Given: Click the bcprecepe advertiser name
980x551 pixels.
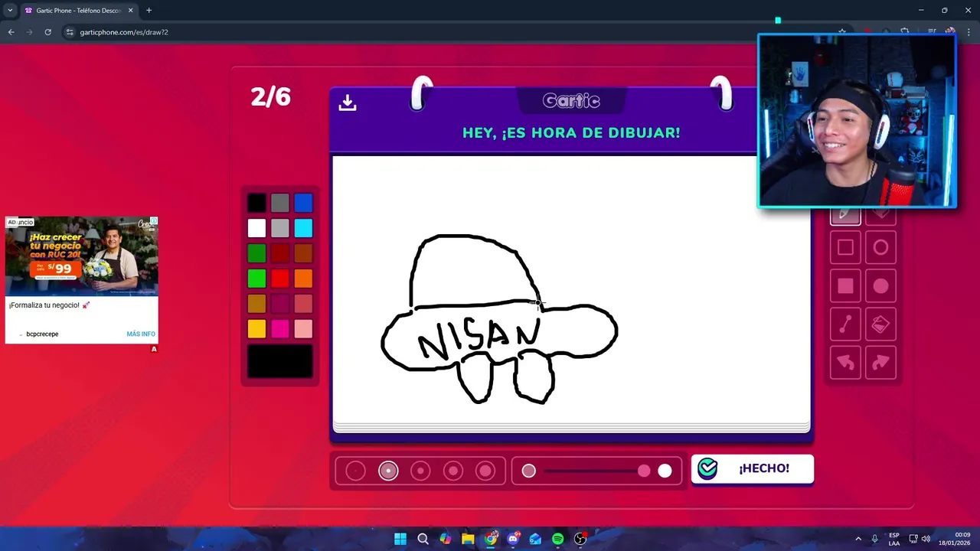Looking at the screenshot, I should coord(42,334).
